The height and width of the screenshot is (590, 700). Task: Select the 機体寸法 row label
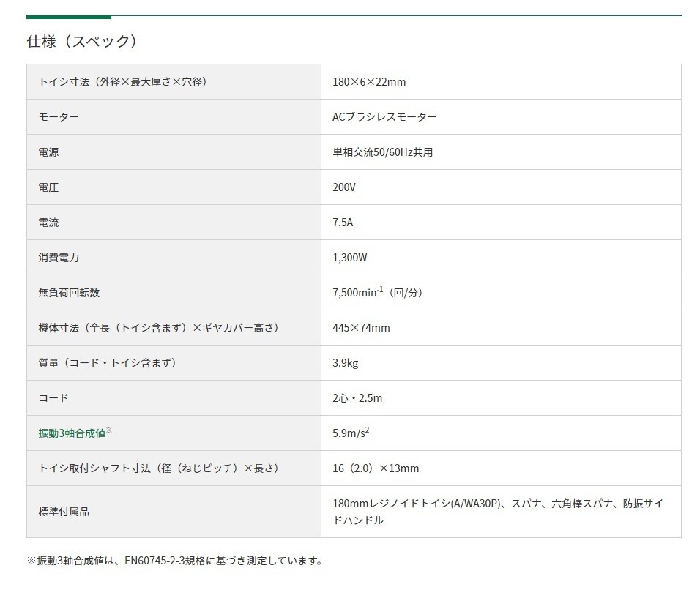click(158, 328)
